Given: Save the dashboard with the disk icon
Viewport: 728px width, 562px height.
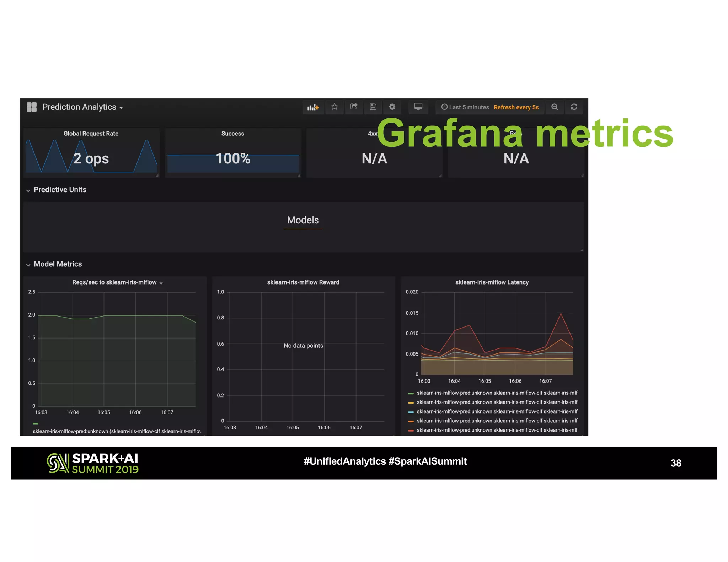Looking at the screenshot, I should (373, 107).
